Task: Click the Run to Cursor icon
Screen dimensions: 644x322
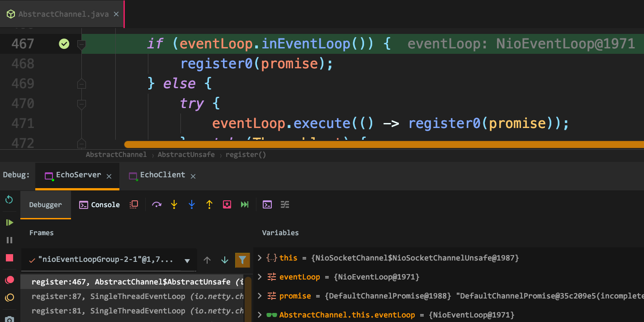Action: point(245,205)
